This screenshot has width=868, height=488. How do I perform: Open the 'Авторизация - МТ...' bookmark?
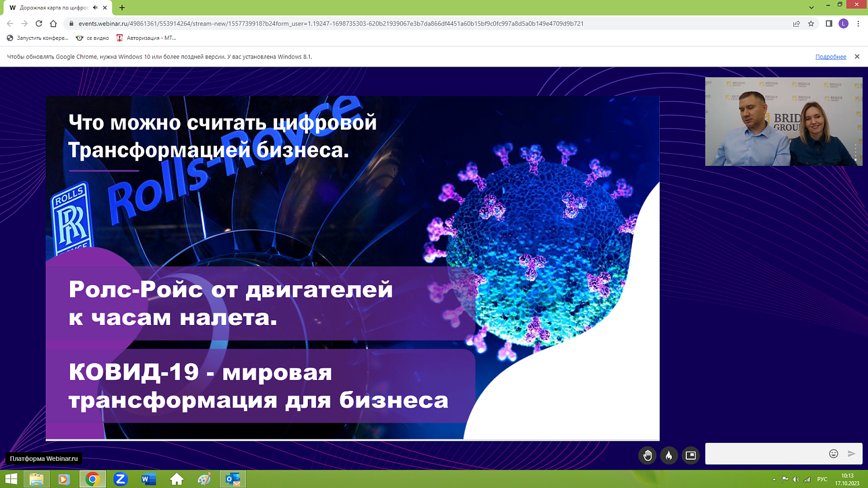point(146,38)
